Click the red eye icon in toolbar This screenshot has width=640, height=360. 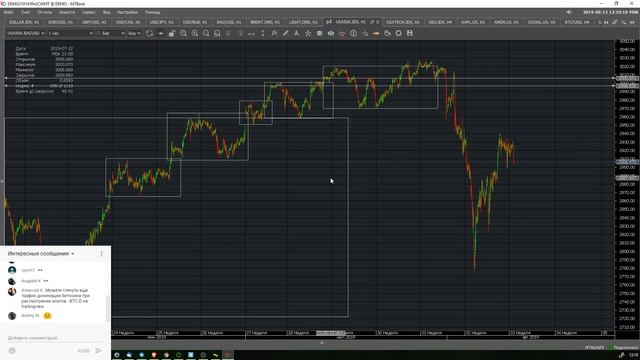click(x=342, y=33)
